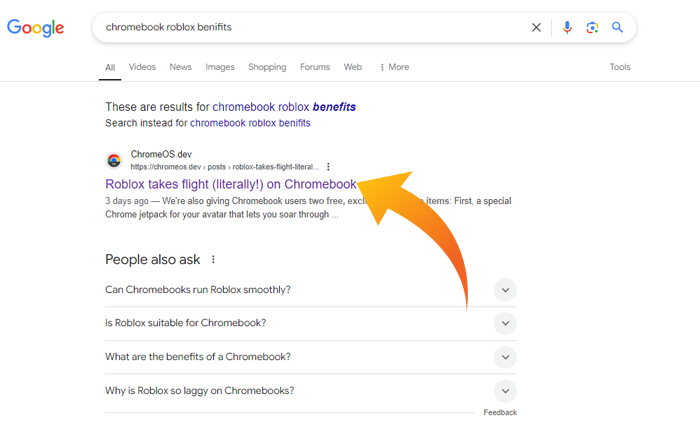Switch to the Web tab
700x430 pixels.
(353, 67)
